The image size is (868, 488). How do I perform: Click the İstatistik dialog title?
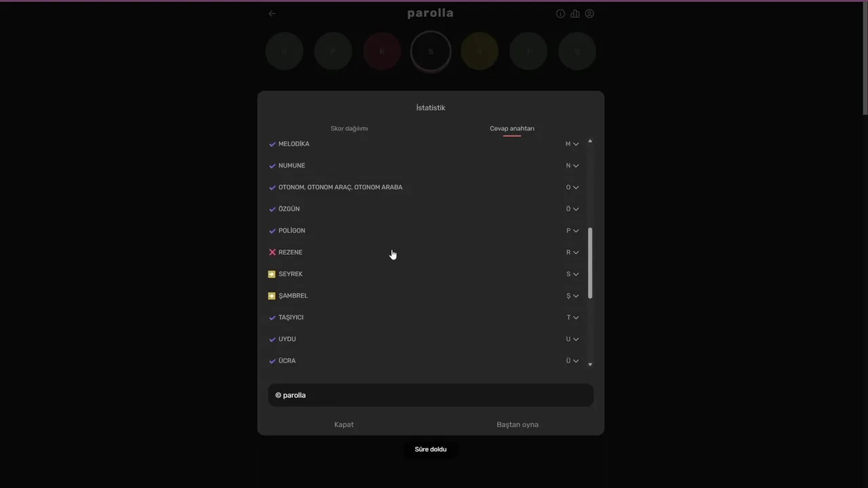point(431,108)
